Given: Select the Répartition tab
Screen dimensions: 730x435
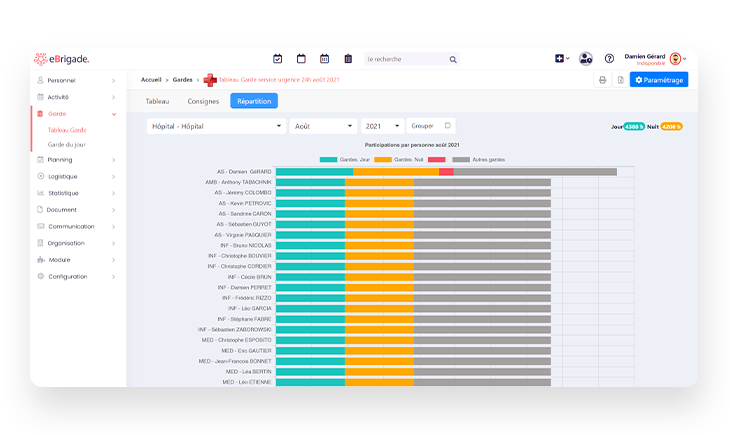Looking at the screenshot, I should pyautogui.click(x=254, y=101).
